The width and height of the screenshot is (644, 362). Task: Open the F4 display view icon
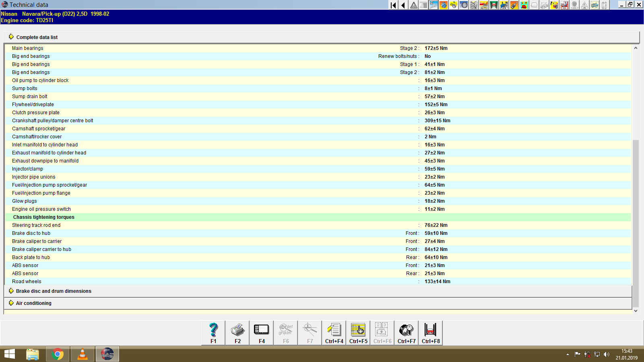pyautogui.click(x=261, y=332)
